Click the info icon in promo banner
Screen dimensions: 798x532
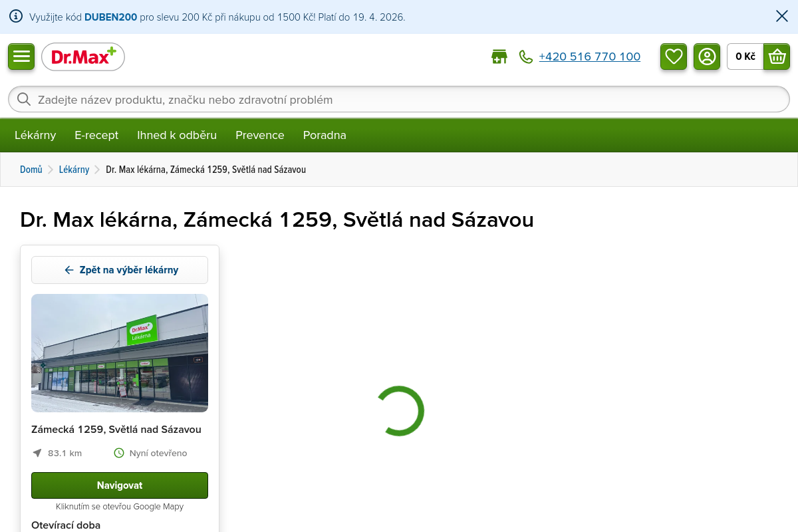pyautogui.click(x=16, y=17)
